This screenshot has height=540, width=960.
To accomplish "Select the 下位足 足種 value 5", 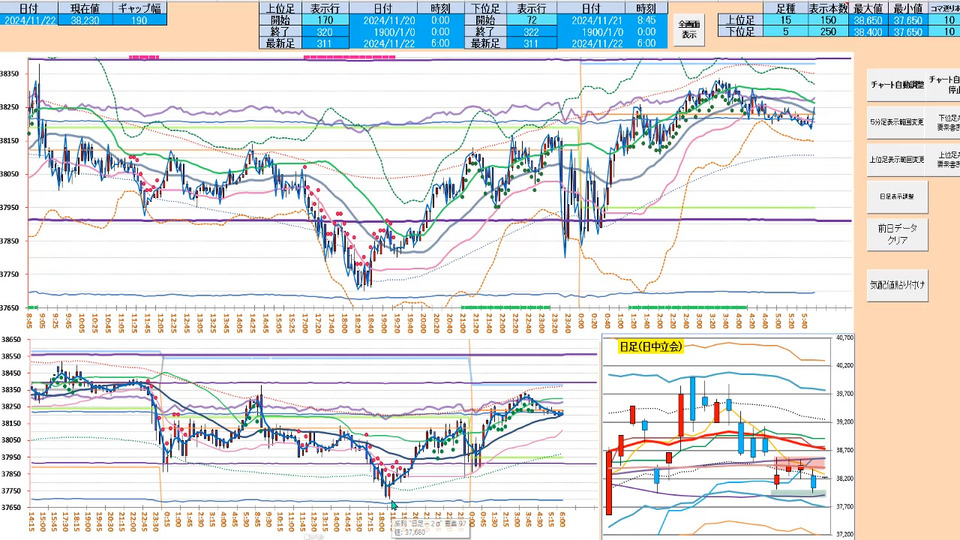I will click(786, 31).
